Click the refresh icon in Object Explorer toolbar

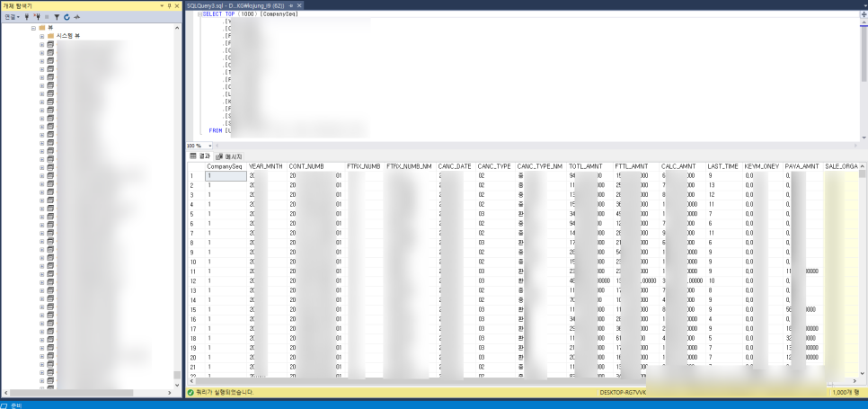click(x=66, y=17)
